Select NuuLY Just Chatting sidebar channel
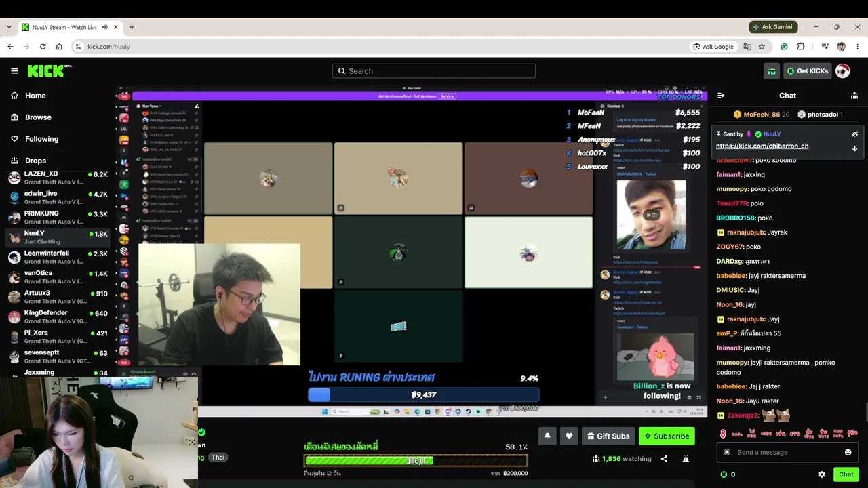Viewport: 868px width, 488px height. click(58, 237)
